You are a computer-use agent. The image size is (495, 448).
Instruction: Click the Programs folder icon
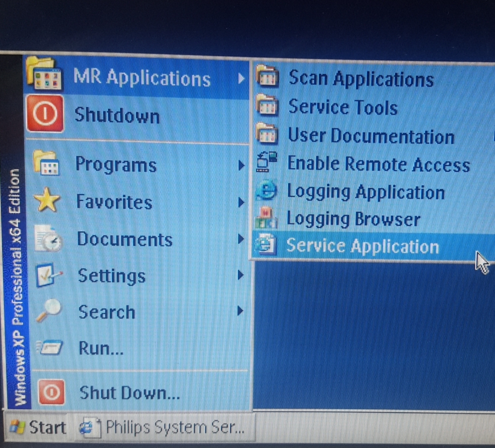46,163
